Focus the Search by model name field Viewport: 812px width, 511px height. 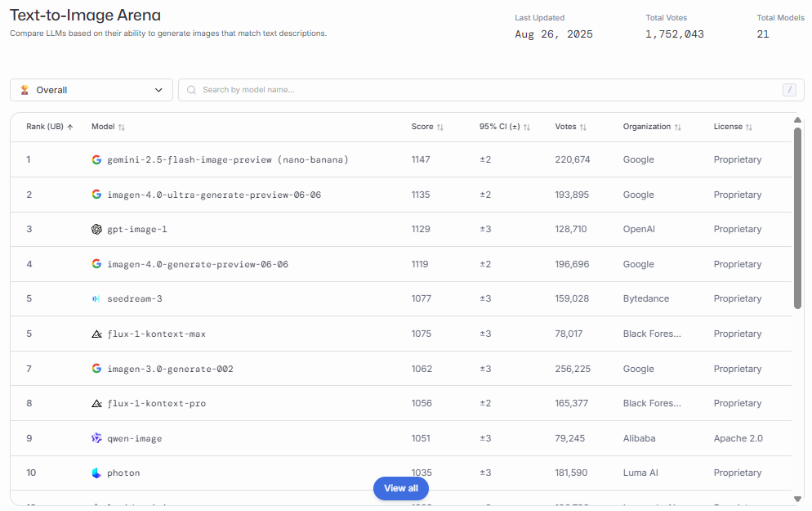[x=491, y=90]
